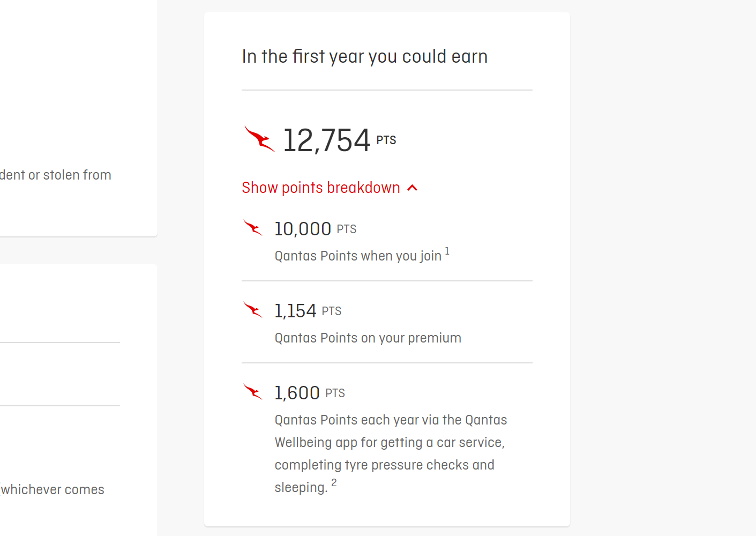This screenshot has width=756, height=536.
Task: Open the Show points breakdown link
Action: (x=320, y=188)
